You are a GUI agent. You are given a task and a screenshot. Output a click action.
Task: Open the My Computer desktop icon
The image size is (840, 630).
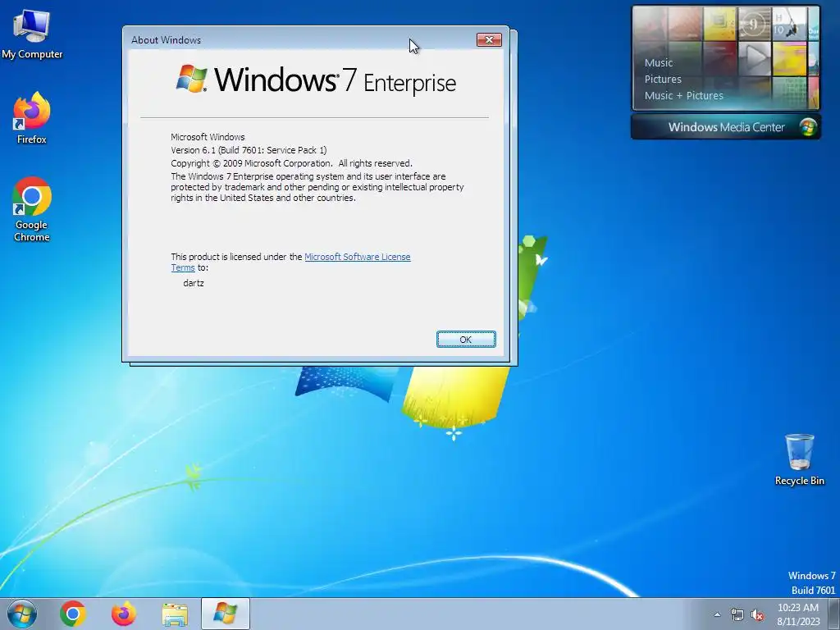coord(32,34)
